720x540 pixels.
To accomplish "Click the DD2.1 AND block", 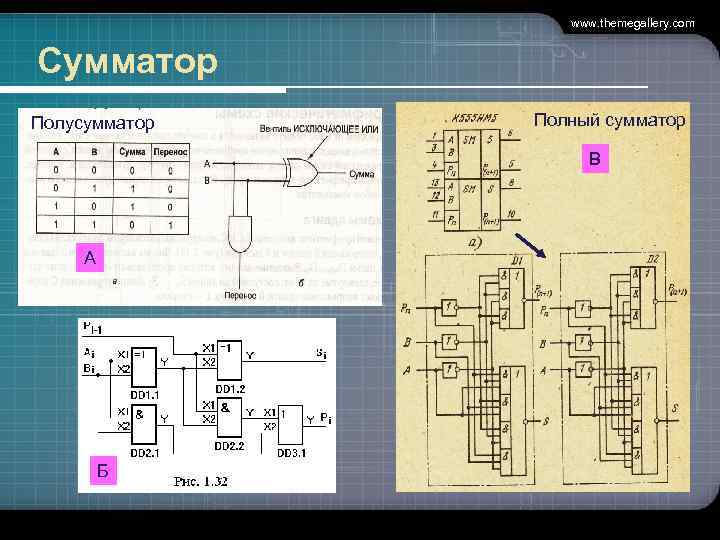I will tap(144, 425).
